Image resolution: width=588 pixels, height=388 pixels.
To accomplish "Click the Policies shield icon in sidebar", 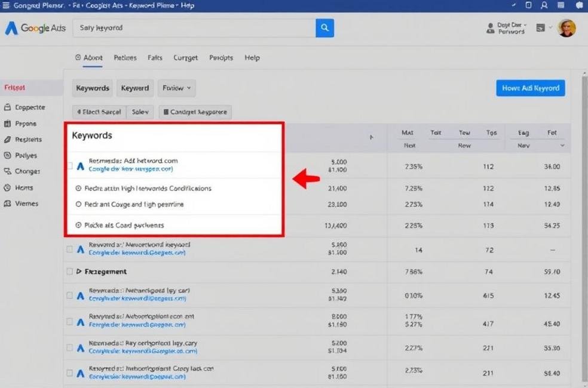I will coord(8,155).
